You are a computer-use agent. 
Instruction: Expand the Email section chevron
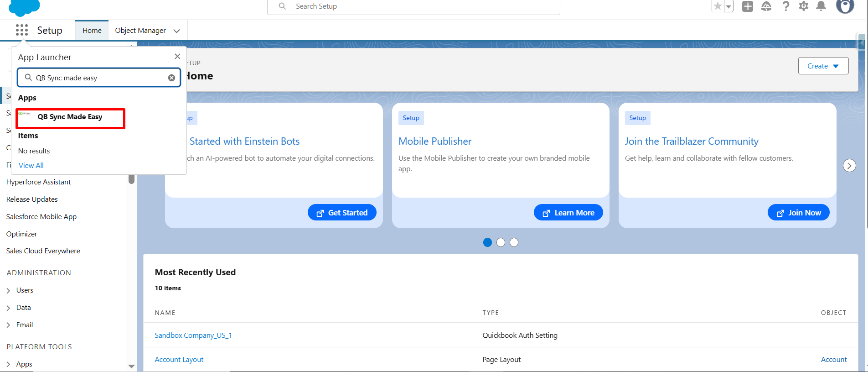[9, 325]
